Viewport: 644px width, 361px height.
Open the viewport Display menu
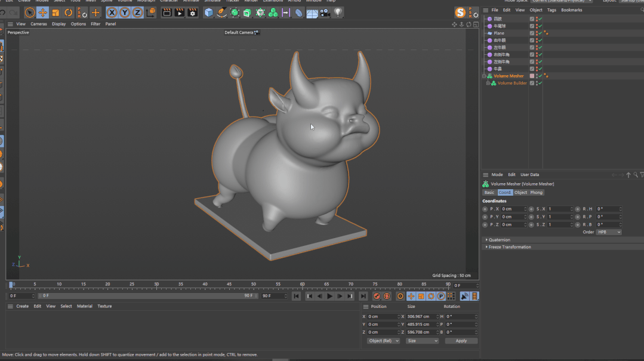pyautogui.click(x=58, y=24)
